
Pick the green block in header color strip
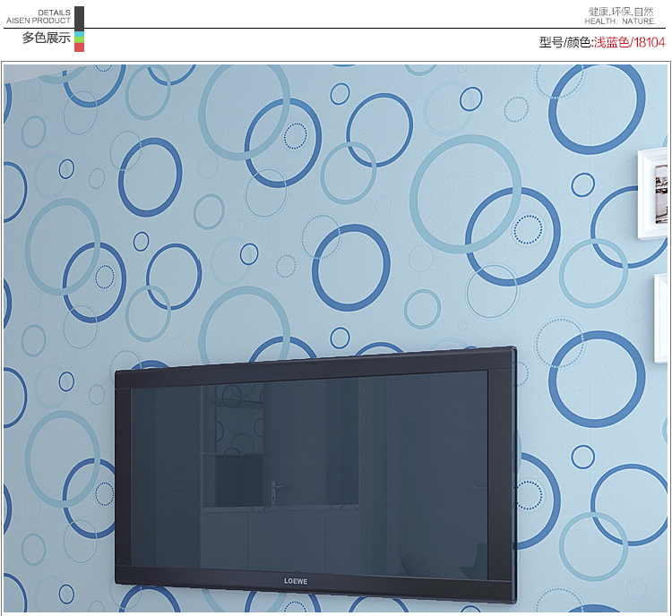[x=79, y=40]
